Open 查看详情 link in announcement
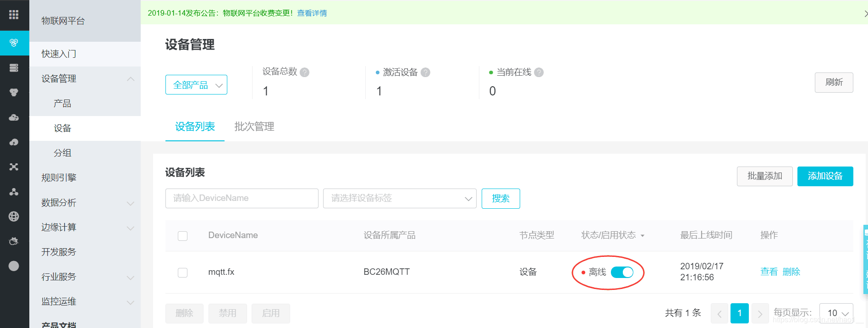This screenshot has height=328, width=868. point(312,13)
